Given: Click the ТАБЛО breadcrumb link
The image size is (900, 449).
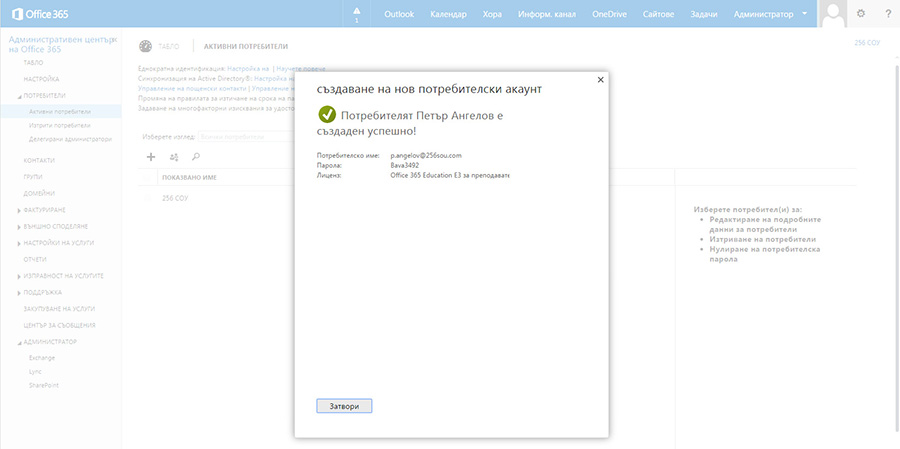Looking at the screenshot, I should [x=169, y=47].
